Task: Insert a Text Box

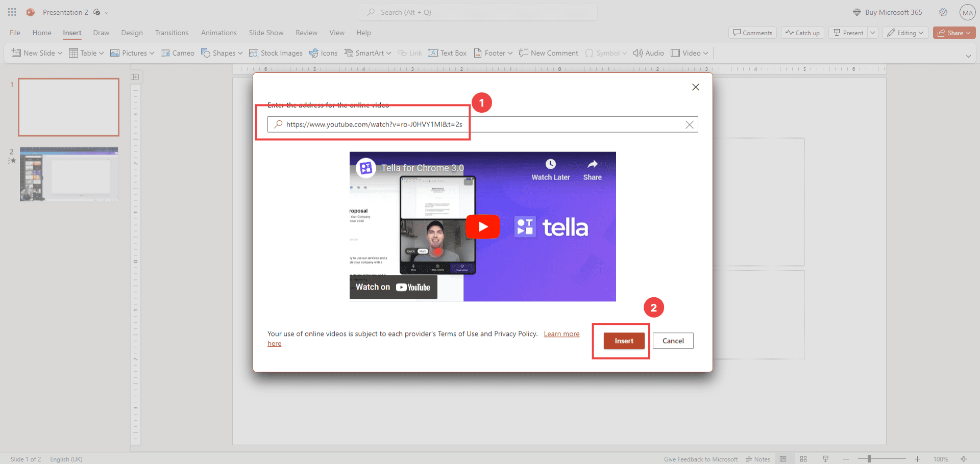Action: pos(448,53)
